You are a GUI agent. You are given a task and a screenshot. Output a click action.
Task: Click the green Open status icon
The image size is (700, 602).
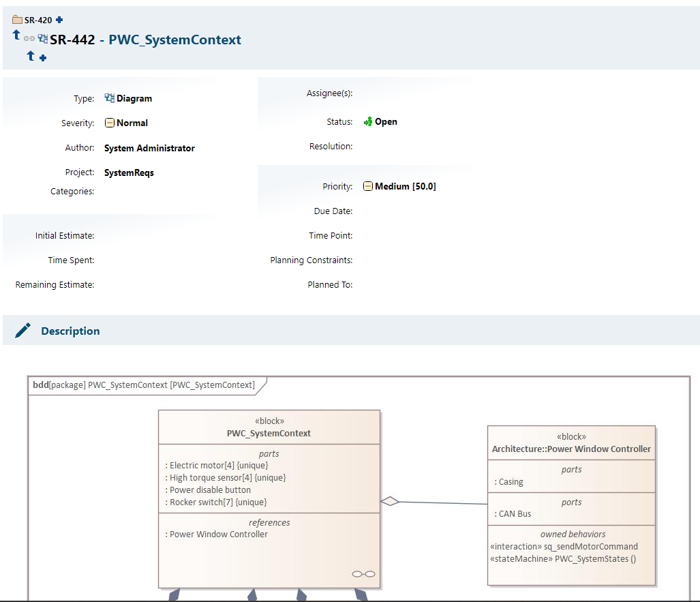coord(367,121)
